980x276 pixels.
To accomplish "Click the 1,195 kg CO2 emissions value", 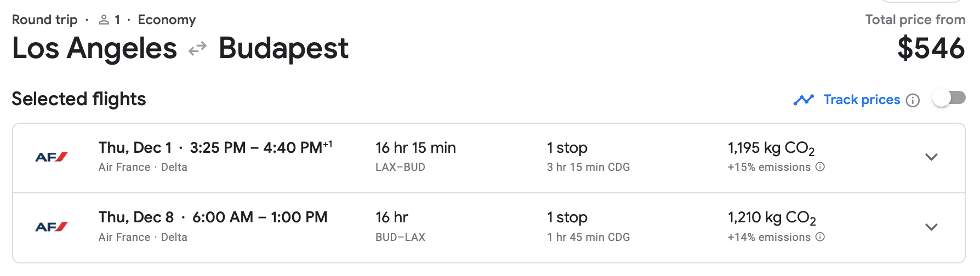I will click(771, 148).
